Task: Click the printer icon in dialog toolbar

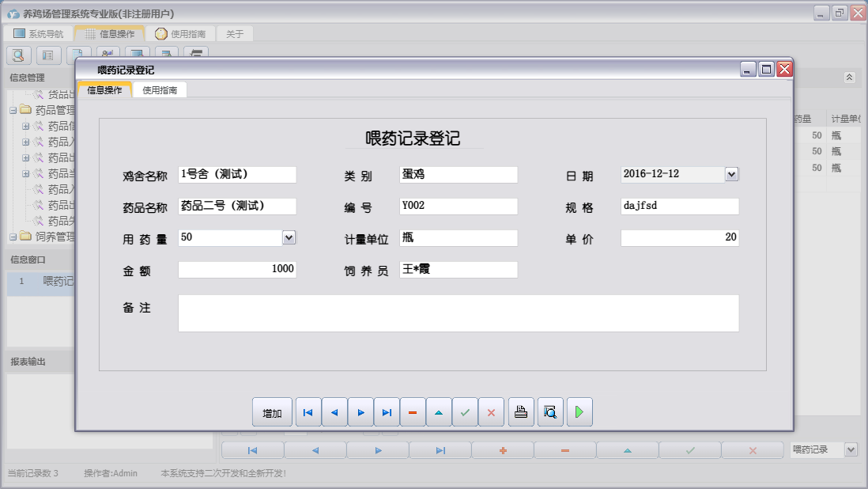Action: tap(521, 412)
